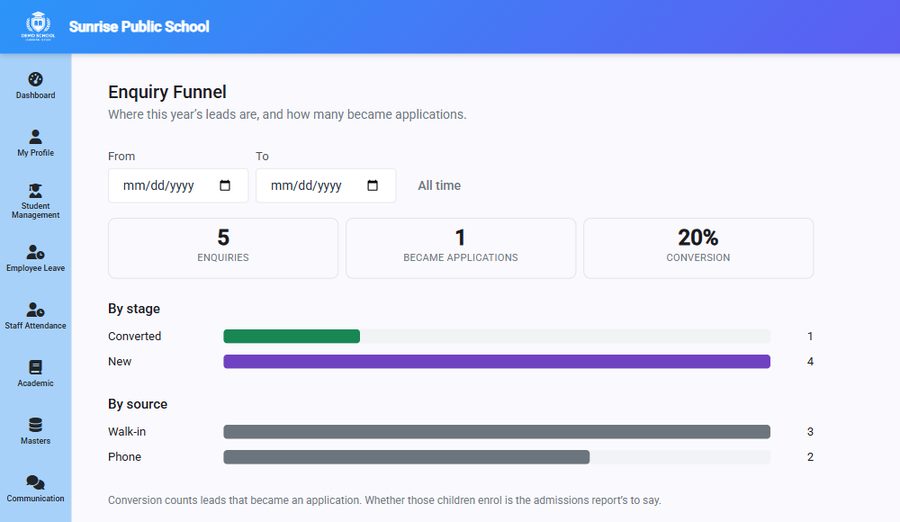Viewport: 900px width, 522px height.
Task: Open the Dashboard gauge icon
Action: (x=36, y=79)
